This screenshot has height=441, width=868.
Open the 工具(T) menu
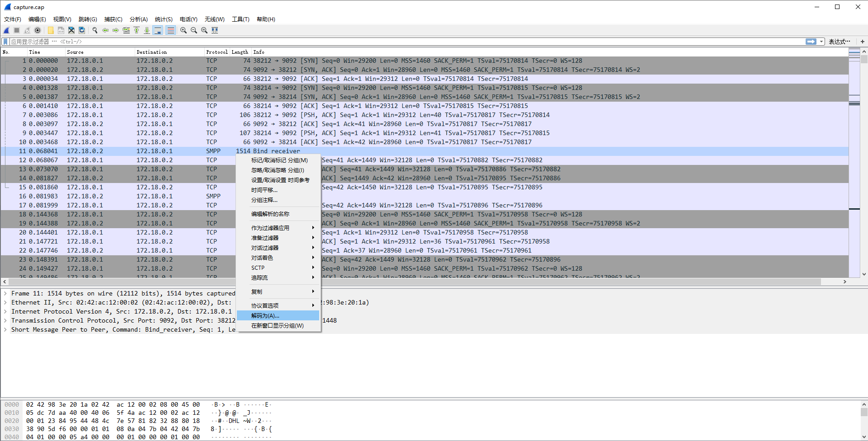pos(241,19)
